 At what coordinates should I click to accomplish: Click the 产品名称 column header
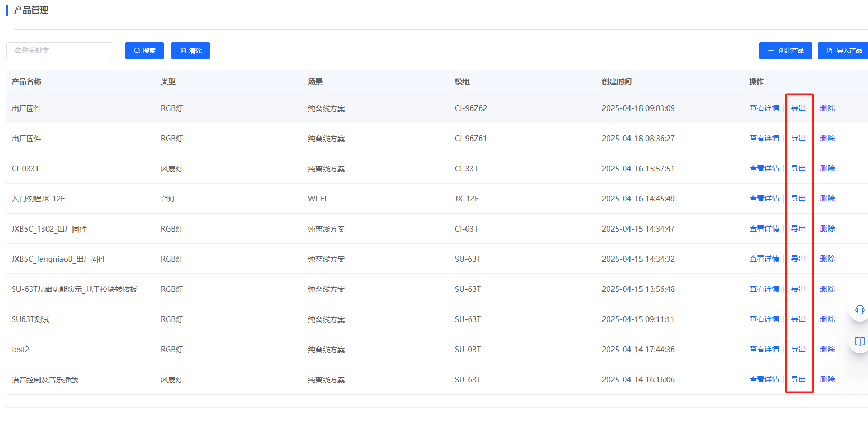(26, 81)
